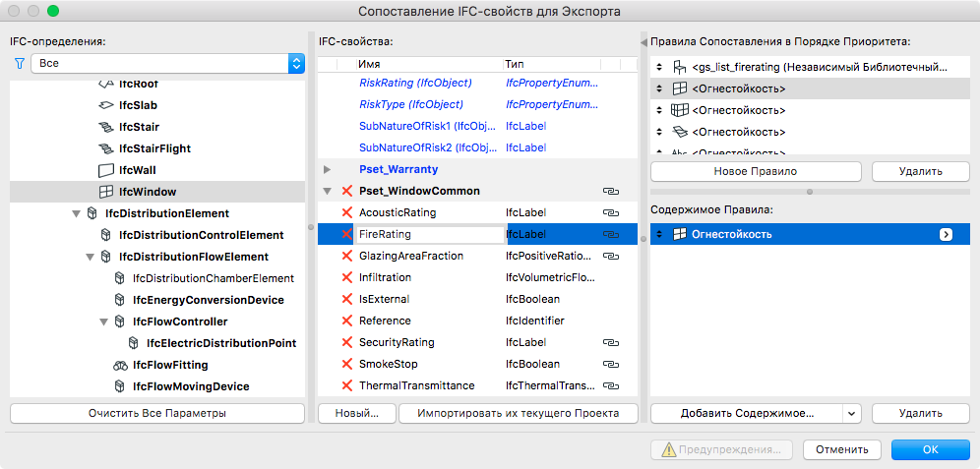Click the arrow button on the Огнестойкость content row
The width and height of the screenshot is (980, 469).
tap(946, 234)
